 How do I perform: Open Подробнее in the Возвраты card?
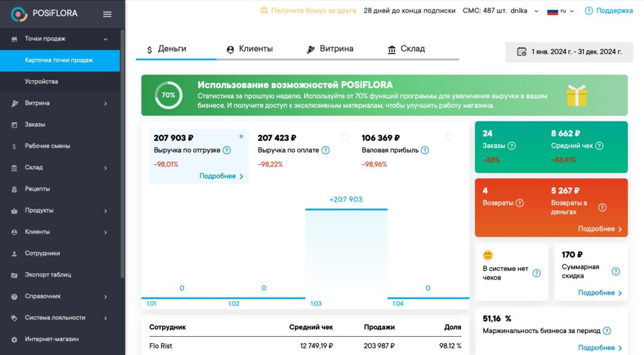click(x=600, y=229)
